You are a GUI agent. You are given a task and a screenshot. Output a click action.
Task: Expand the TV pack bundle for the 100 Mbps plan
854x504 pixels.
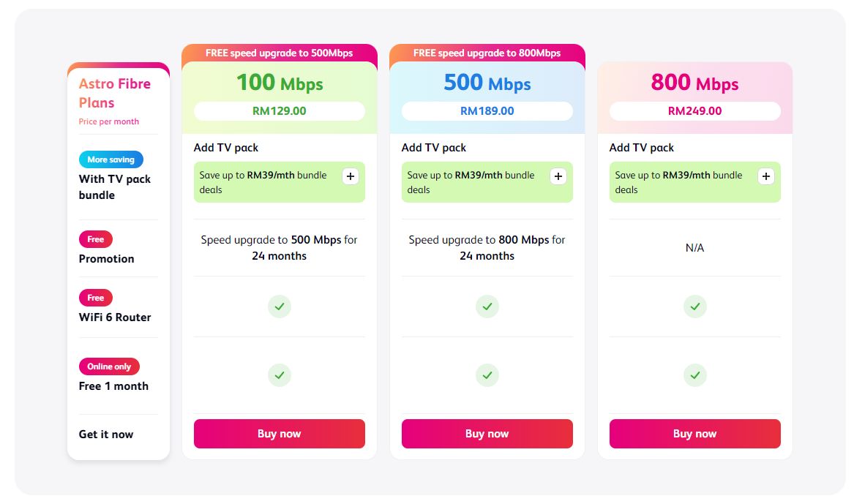coord(350,176)
